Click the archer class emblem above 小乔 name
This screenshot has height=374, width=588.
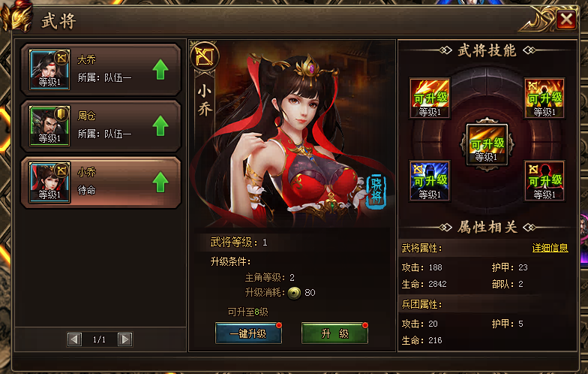(204, 57)
